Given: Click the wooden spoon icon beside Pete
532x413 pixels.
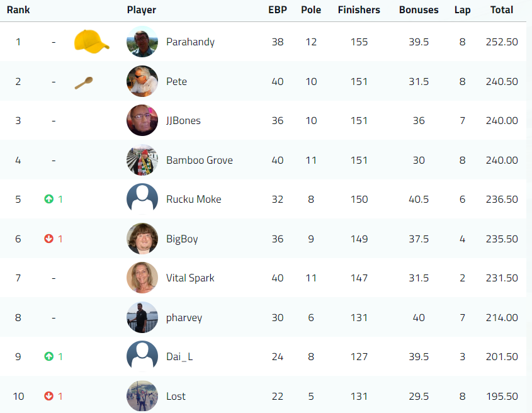Looking at the screenshot, I should (x=84, y=82).
